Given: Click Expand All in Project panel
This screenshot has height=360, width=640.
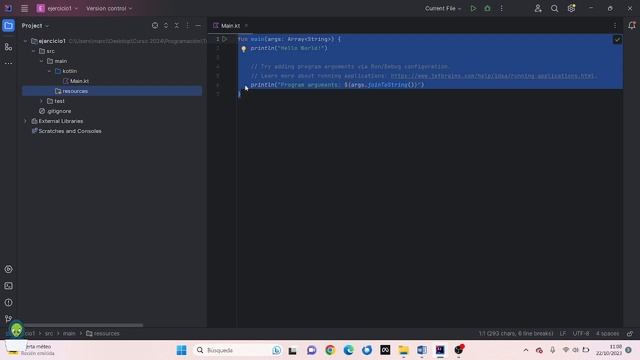Looking at the screenshot, I should (x=166, y=25).
